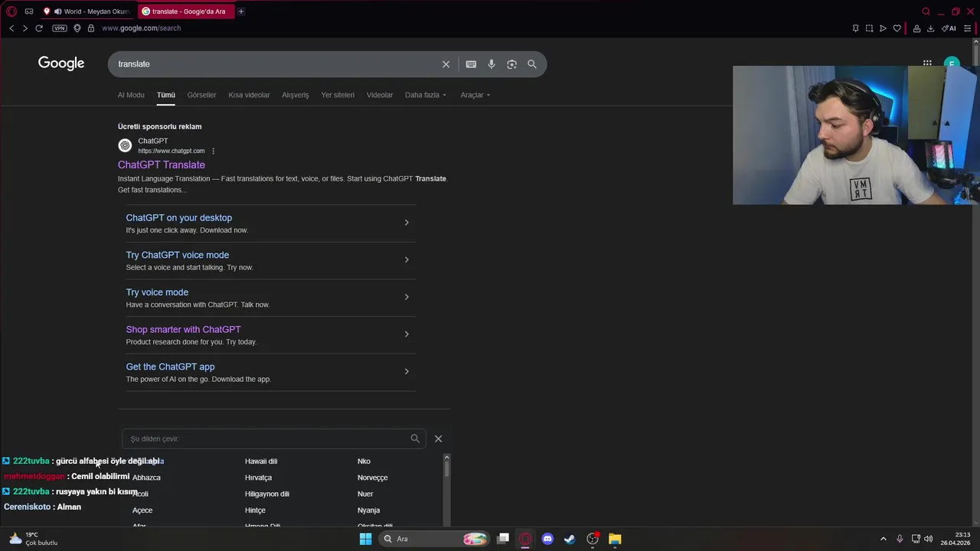This screenshot has width=980, height=551.
Task: Open Windows Start menu
Action: (366, 539)
